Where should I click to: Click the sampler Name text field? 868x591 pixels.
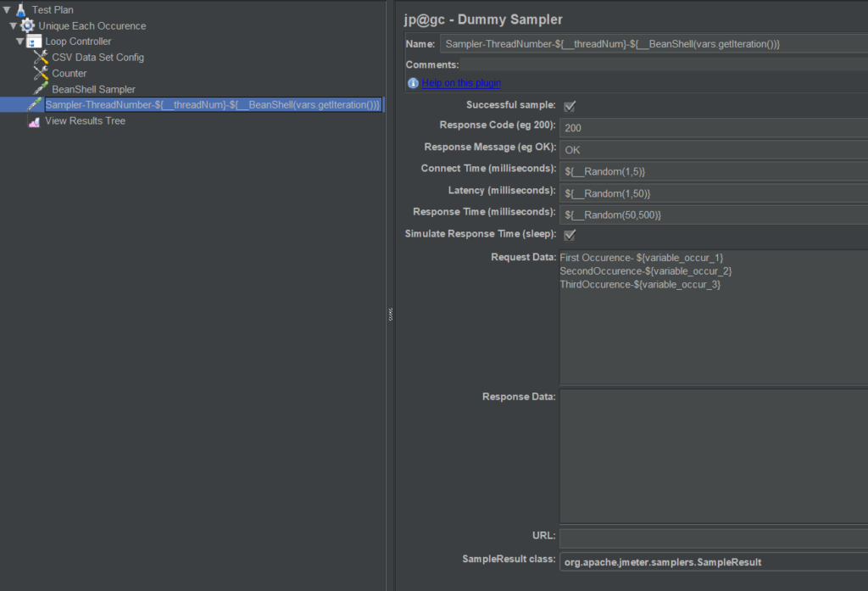pyautogui.click(x=653, y=43)
